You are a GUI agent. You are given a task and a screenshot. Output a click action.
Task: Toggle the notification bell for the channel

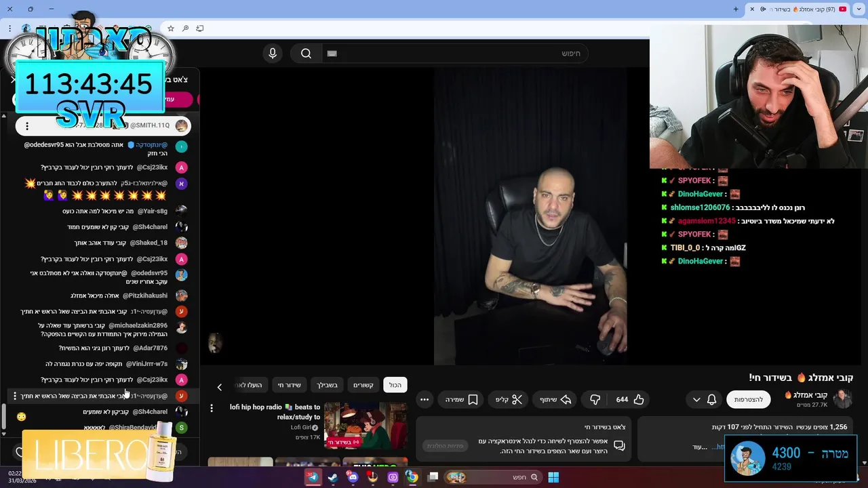(x=711, y=400)
